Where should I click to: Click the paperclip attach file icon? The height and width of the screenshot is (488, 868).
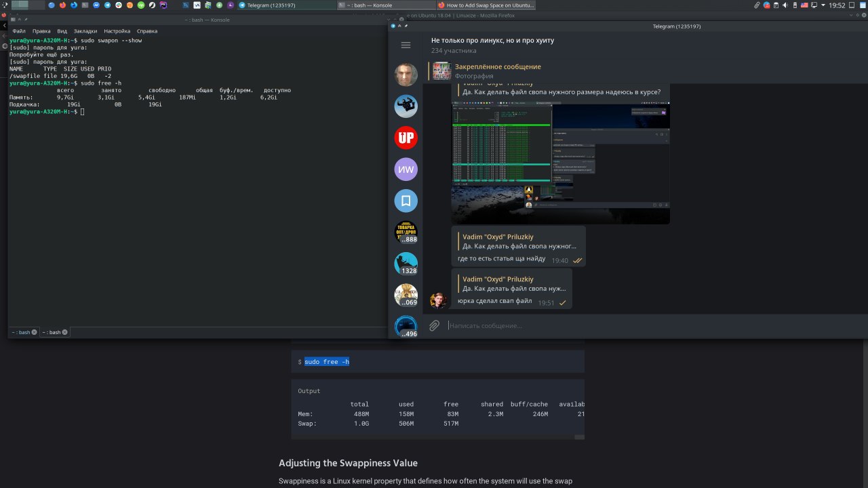(x=434, y=326)
